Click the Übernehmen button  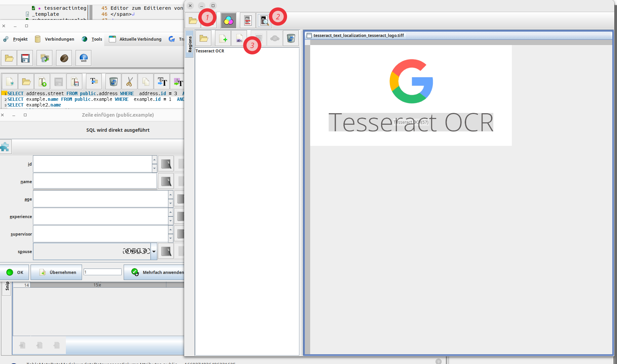point(56,272)
